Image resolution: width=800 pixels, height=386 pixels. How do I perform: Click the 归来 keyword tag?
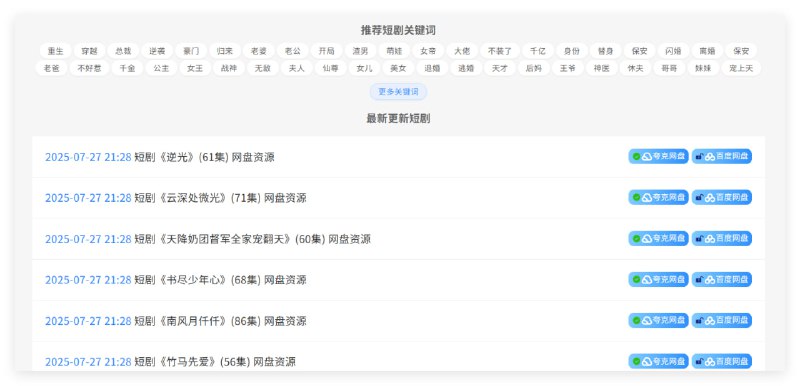click(225, 51)
